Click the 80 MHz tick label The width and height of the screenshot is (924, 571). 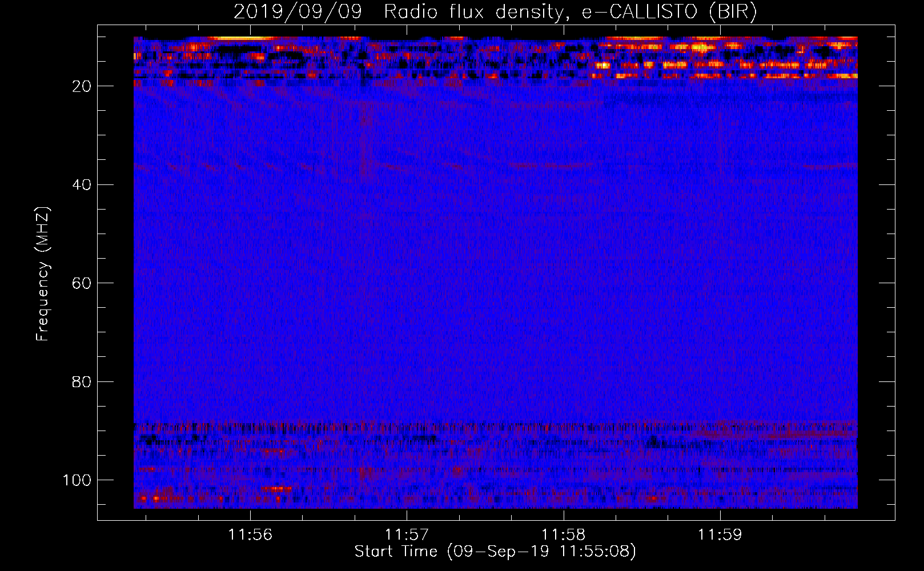(82, 381)
